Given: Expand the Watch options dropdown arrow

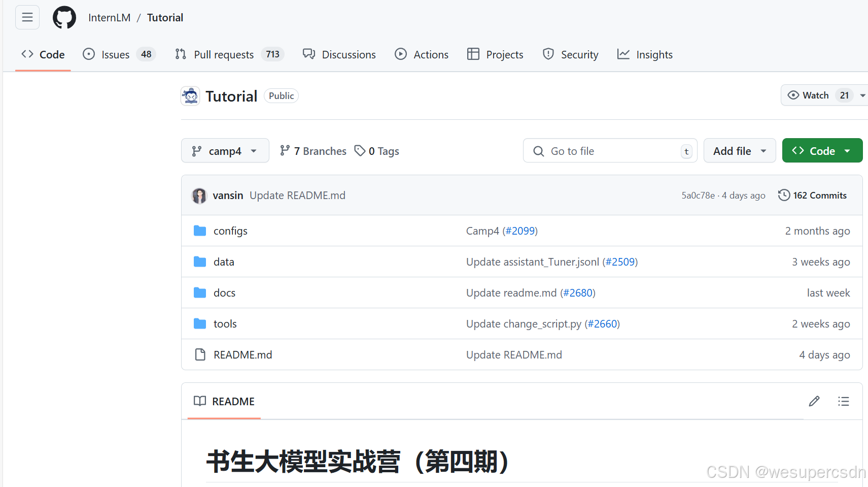Looking at the screenshot, I should 862,95.
